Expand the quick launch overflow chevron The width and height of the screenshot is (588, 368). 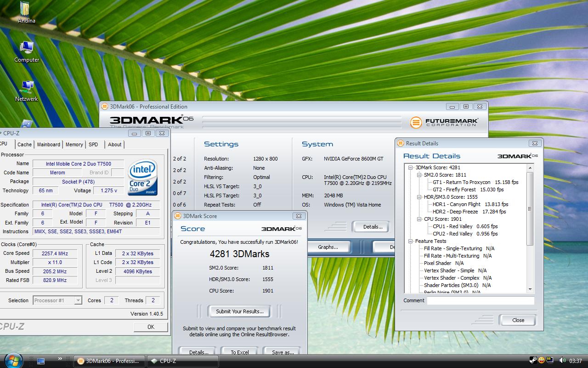pos(60,359)
